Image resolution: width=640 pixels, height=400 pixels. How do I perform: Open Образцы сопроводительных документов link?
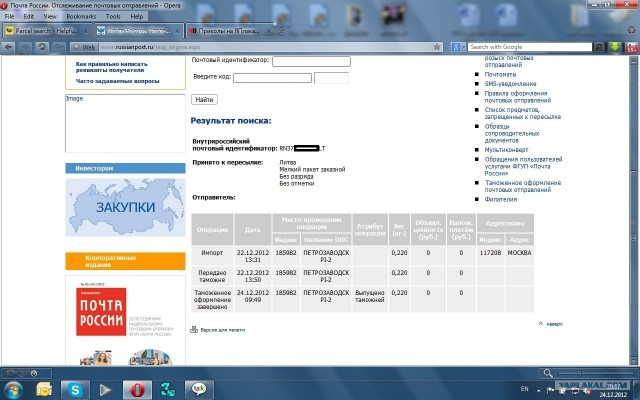pyautogui.click(x=511, y=133)
